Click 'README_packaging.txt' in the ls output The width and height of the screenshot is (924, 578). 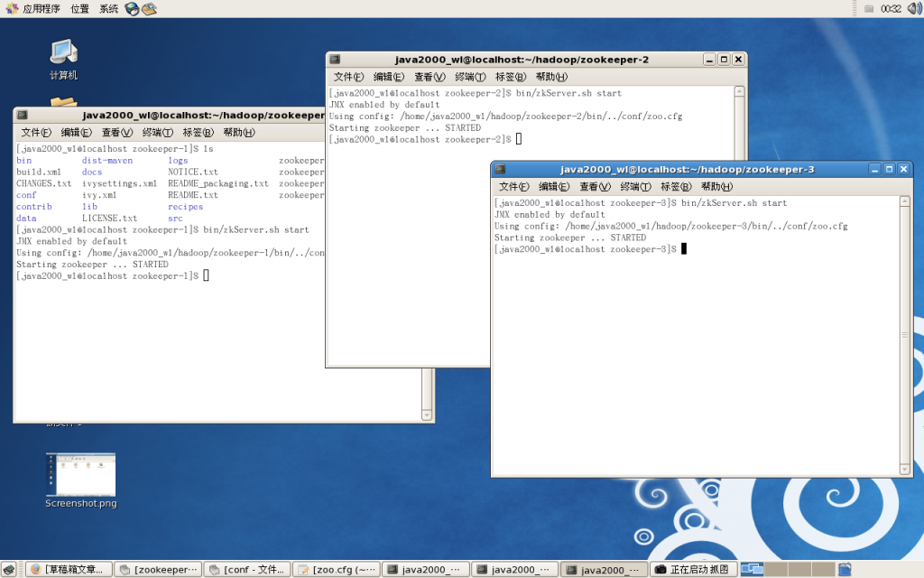pyautogui.click(x=218, y=183)
